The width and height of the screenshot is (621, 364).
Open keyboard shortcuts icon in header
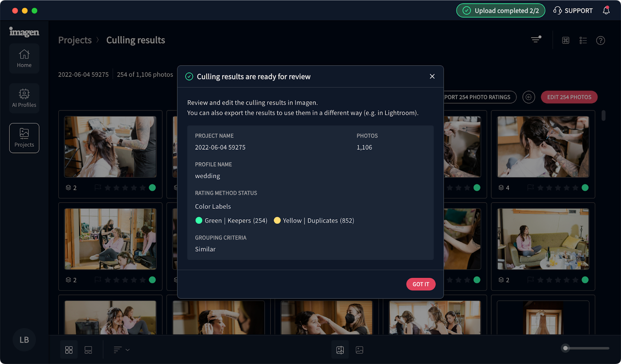coord(565,40)
